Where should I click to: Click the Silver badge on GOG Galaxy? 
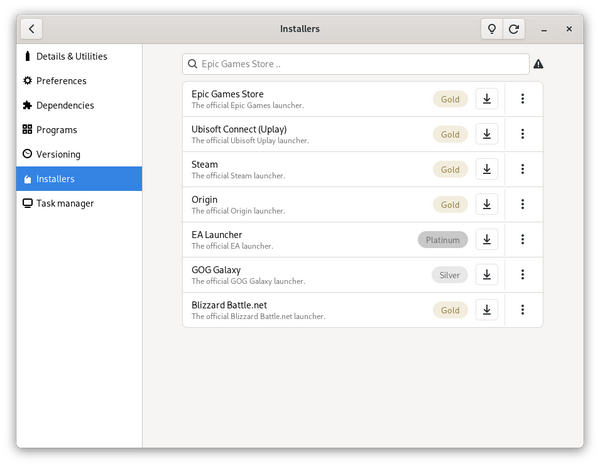coord(449,275)
